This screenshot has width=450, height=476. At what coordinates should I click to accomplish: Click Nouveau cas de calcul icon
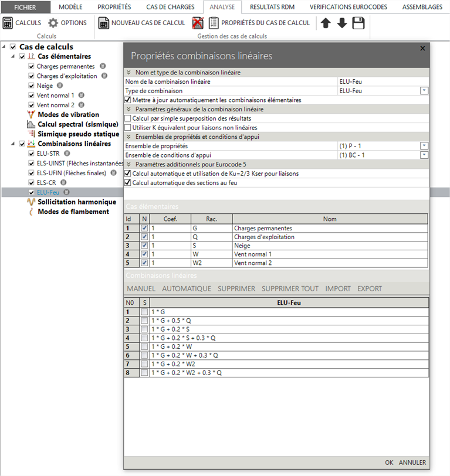104,23
